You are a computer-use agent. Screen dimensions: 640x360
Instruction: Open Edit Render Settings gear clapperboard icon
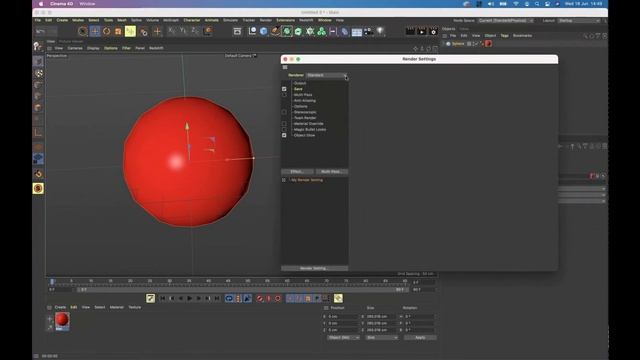[x=433, y=31]
